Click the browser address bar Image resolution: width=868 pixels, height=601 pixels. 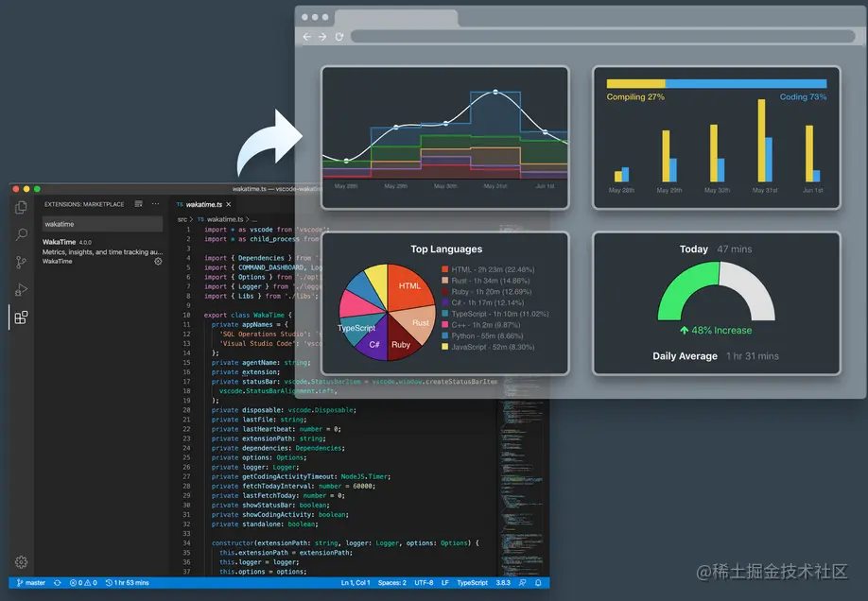point(603,37)
